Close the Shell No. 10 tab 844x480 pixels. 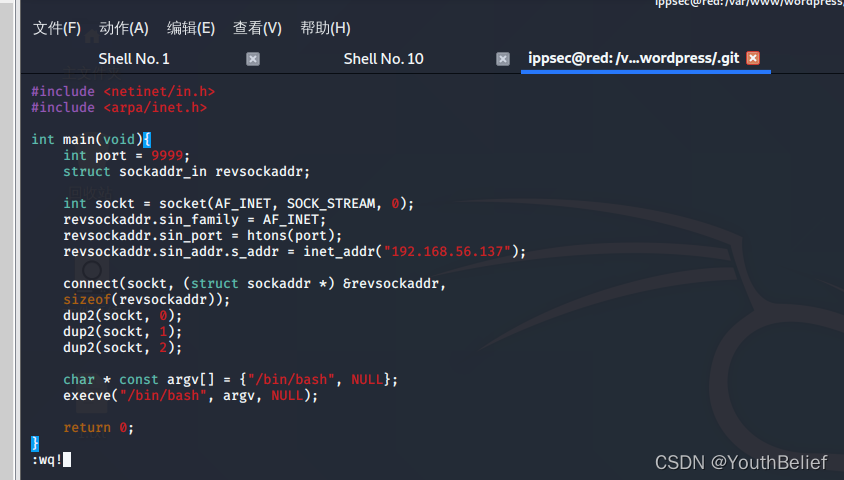503,59
